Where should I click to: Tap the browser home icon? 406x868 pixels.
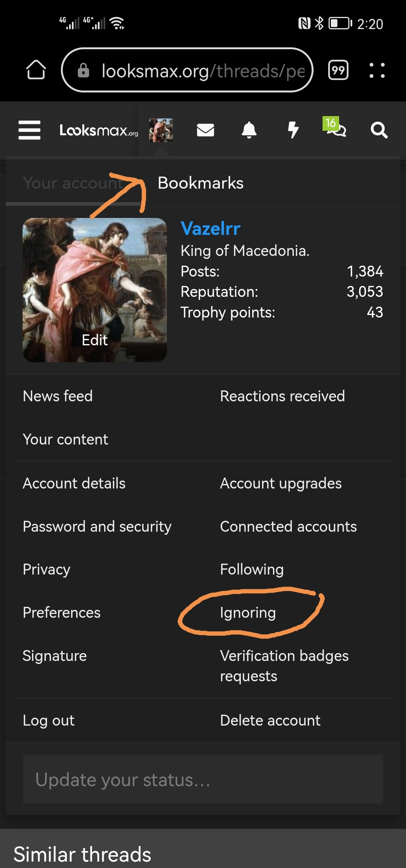coord(36,70)
